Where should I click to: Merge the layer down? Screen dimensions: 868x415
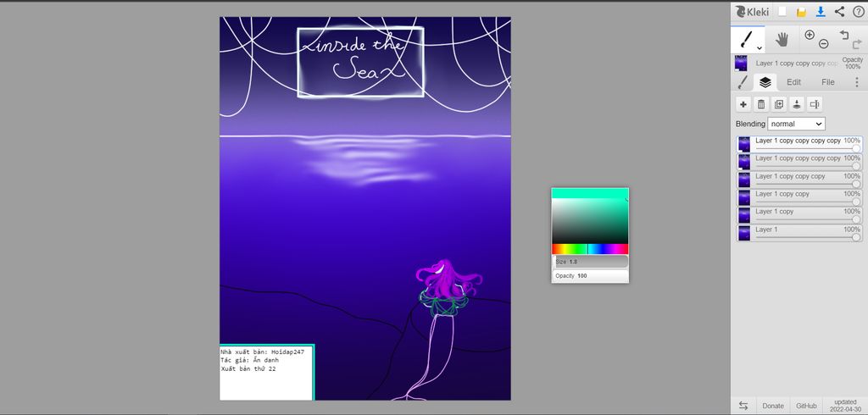point(797,104)
